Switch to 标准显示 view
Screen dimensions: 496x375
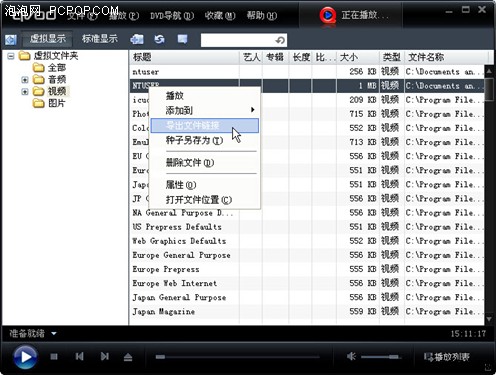100,39
